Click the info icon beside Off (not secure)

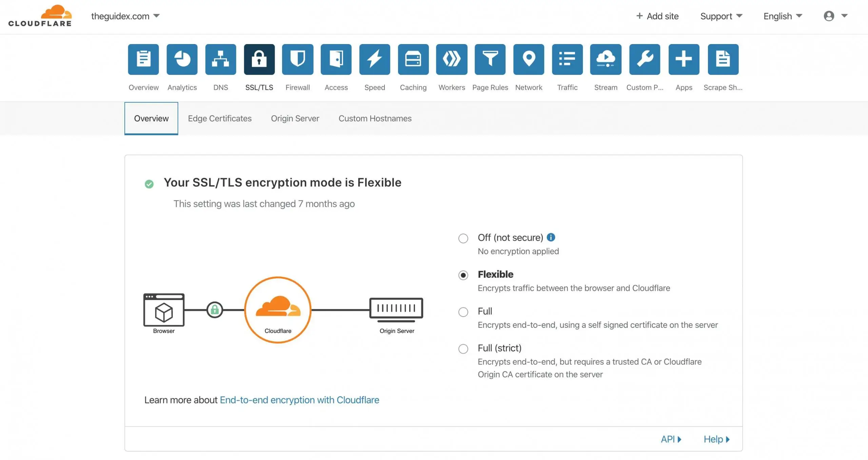click(x=551, y=237)
